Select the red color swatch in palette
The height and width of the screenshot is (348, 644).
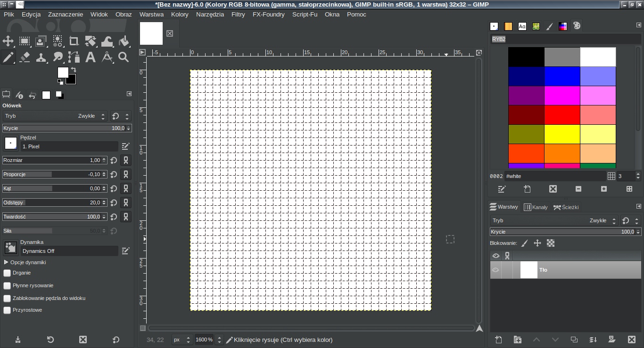click(x=562, y=115)
